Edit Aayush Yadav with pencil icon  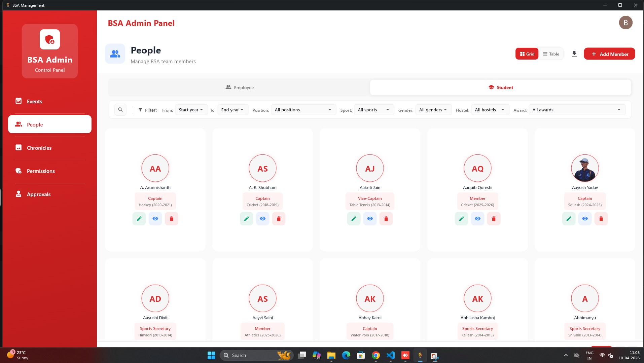569,219
